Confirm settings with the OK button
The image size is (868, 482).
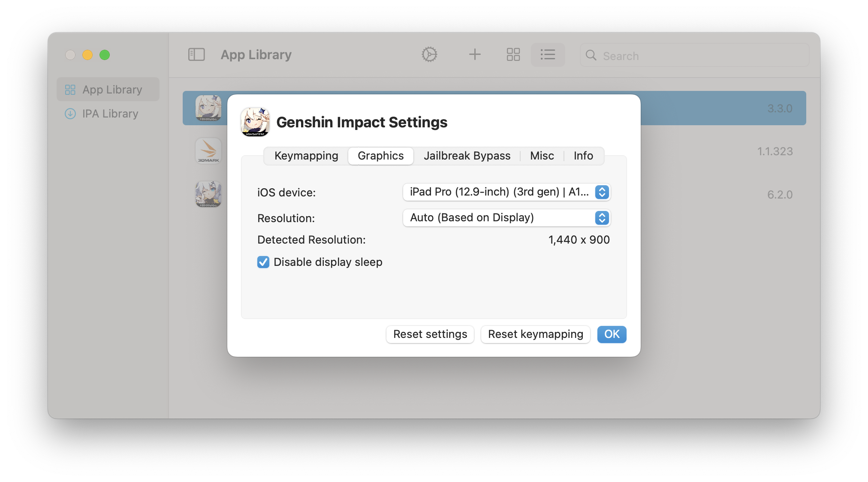pyautogui.click(x=612, y=334)
